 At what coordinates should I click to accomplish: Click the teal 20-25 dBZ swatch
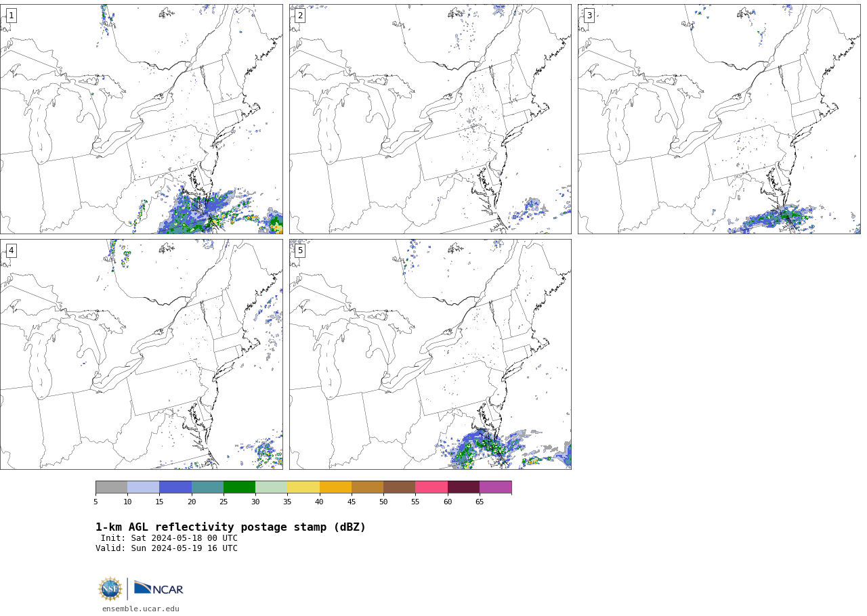pyautogui.click(x=207, y=487)
